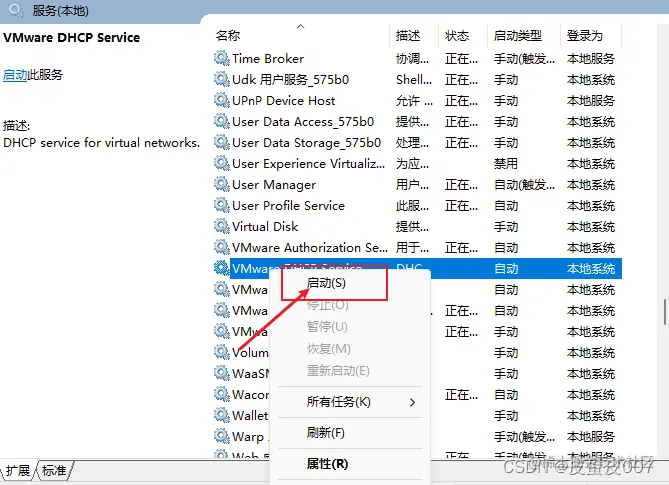
Task: Click the sort arrow above the 名称 column
Action: 300,26
